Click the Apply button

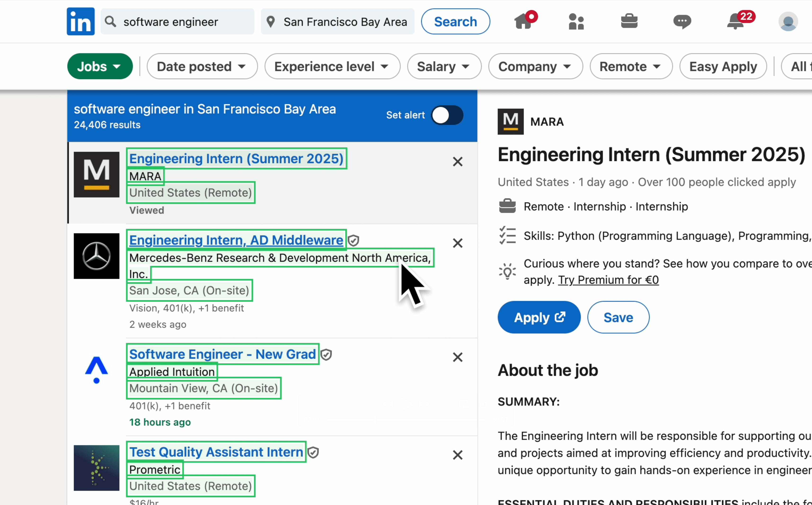click(x=539, y=317)
